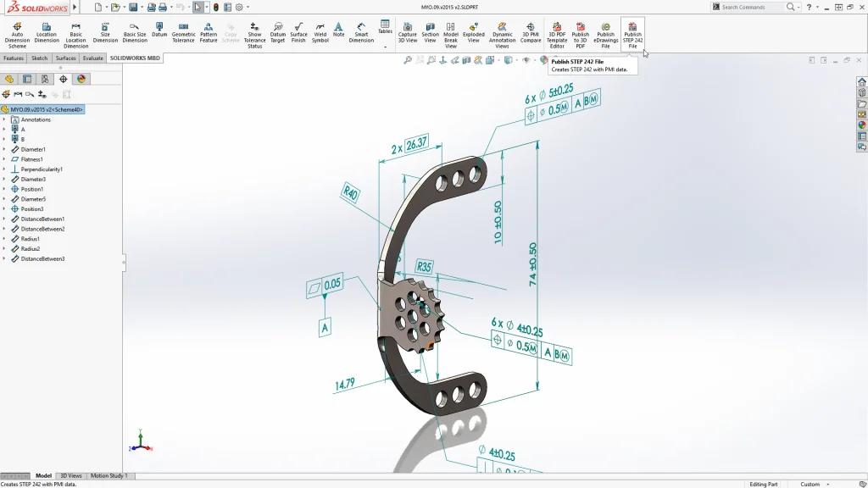Open the DisplayManager panel tab
This screenshot has height=488, width=868.
(x=81, y=79)
